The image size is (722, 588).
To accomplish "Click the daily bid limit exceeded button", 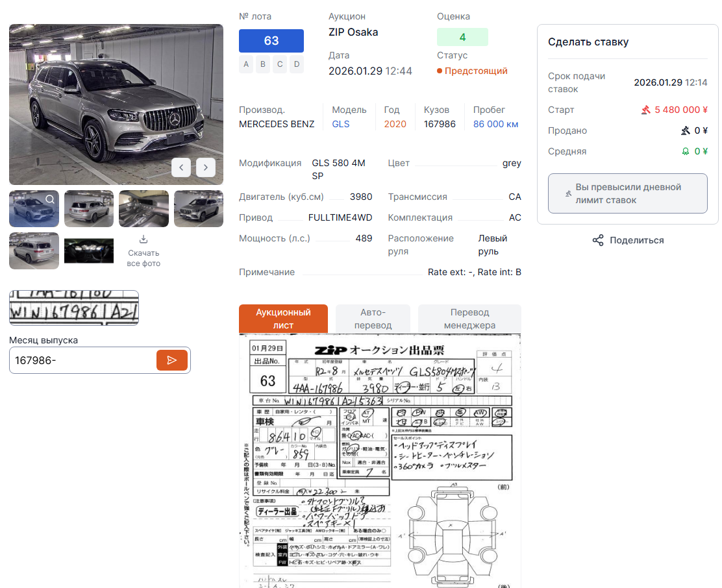I will coord(627,193).
